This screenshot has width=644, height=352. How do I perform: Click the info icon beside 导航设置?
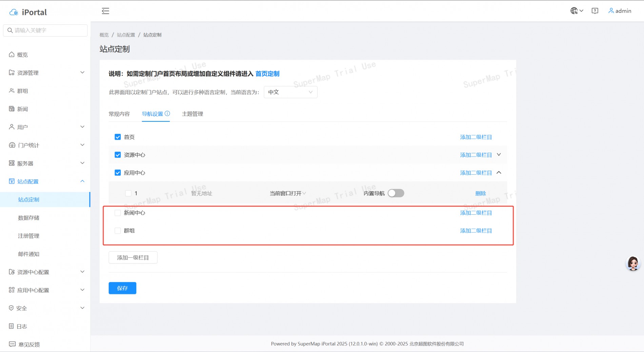167,114
